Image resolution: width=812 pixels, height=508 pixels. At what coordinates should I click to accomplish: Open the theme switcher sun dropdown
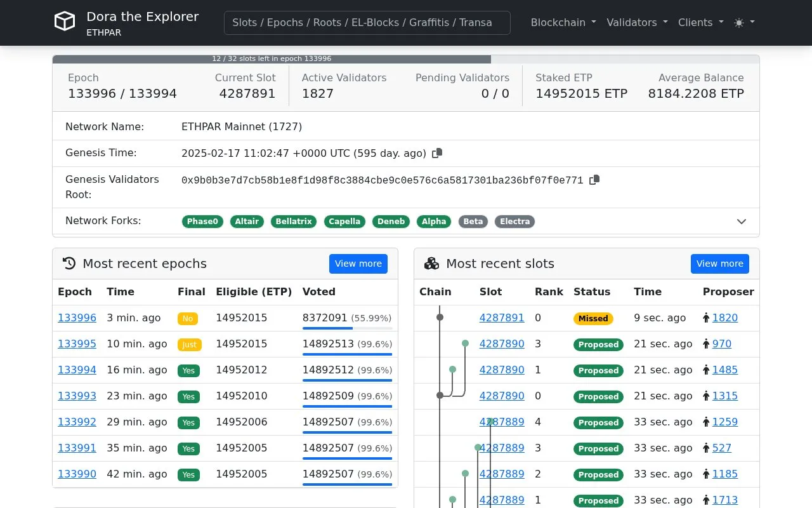[x=744, y=22]
